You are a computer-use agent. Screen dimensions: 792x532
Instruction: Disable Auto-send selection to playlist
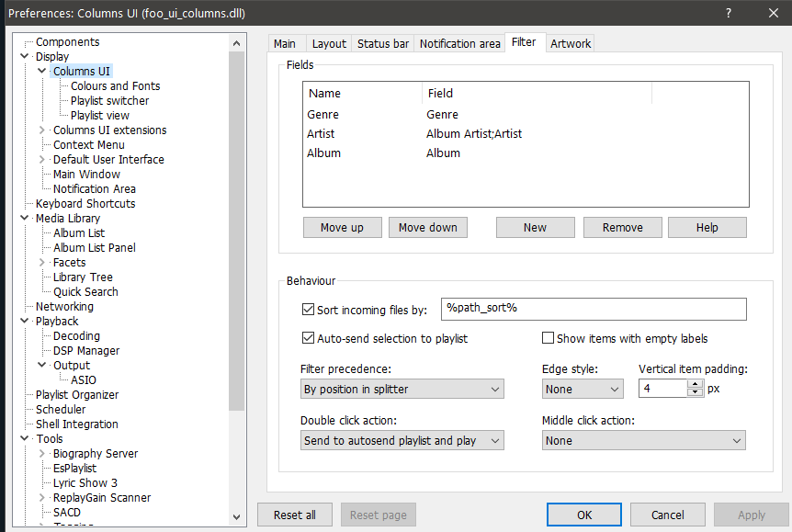click(x=308, y=338)
